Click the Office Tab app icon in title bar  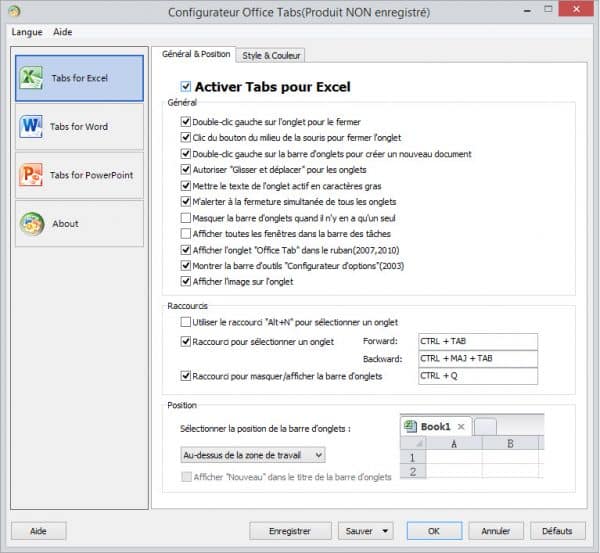tap(14, 11)
